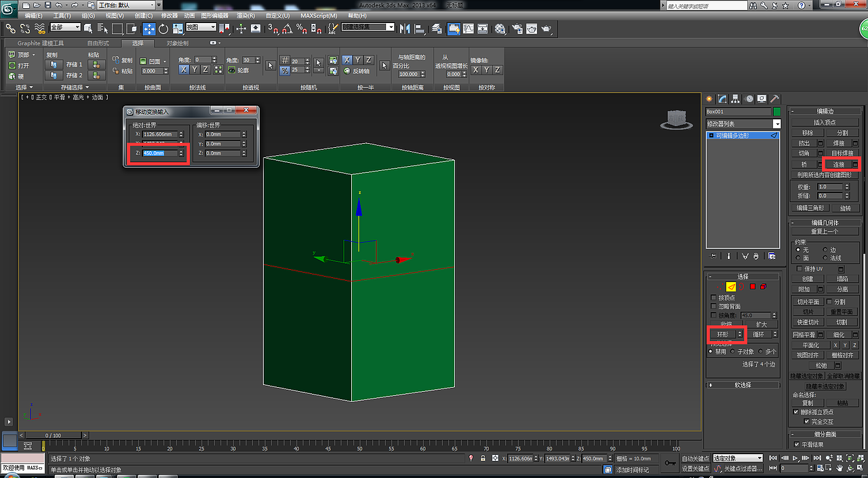The height and width of the screenshot is (478, 868).
Task: Click the Select and Link chain icon
Action: pyautogui.click(x=10, y=28)
